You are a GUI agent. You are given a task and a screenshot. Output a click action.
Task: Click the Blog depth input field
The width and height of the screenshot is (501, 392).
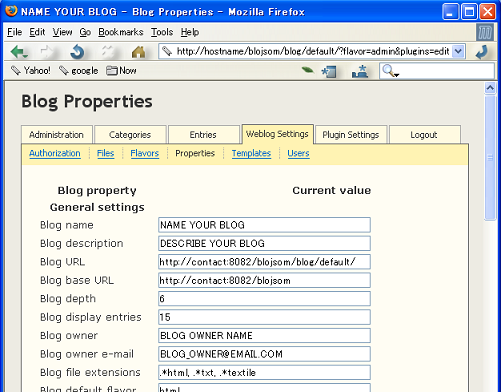[x=264, y=299]
